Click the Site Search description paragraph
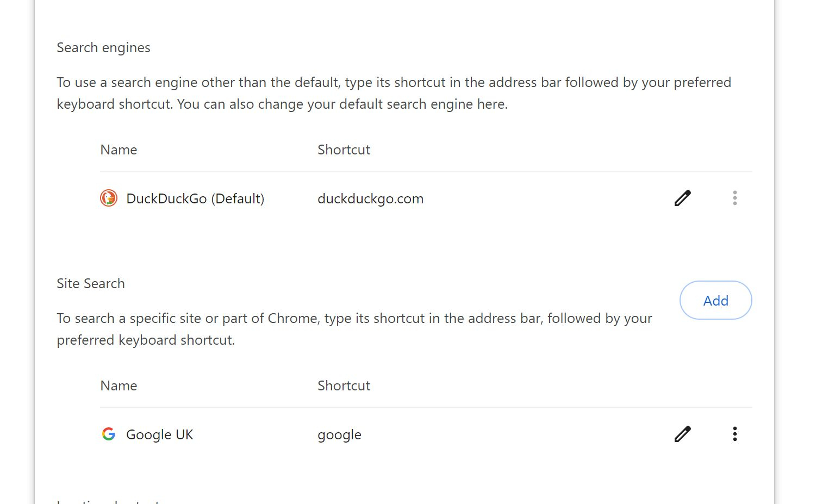 354,329
